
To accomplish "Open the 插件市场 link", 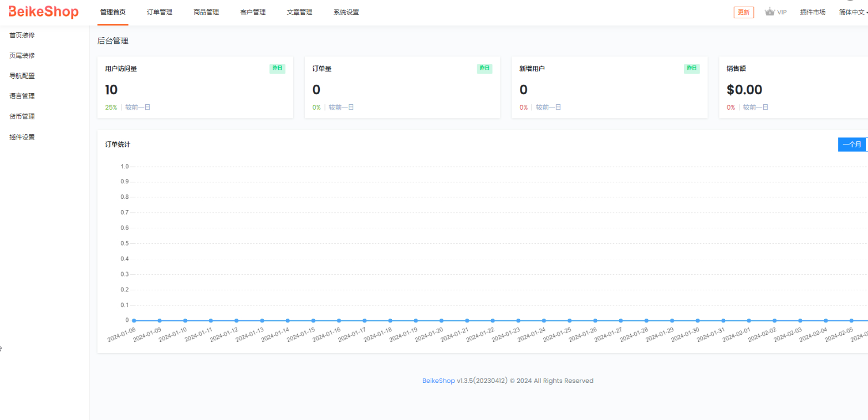I will click(x=813, y=12).
